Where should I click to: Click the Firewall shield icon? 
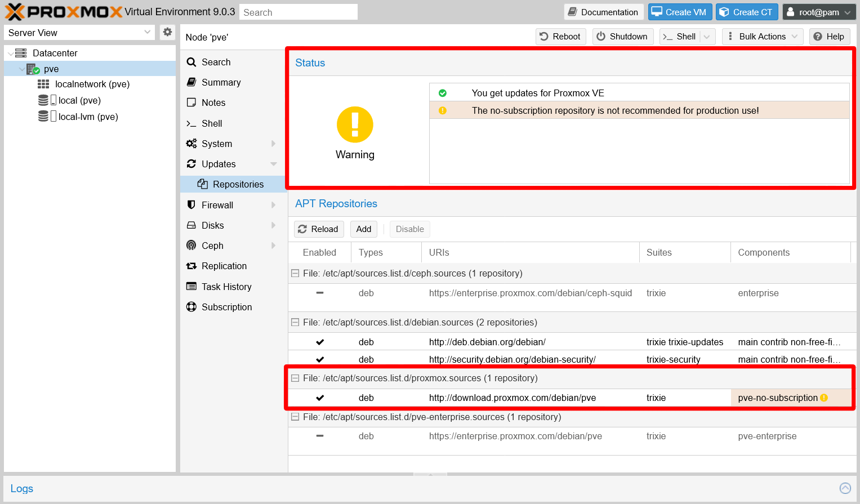click(191, 205)
